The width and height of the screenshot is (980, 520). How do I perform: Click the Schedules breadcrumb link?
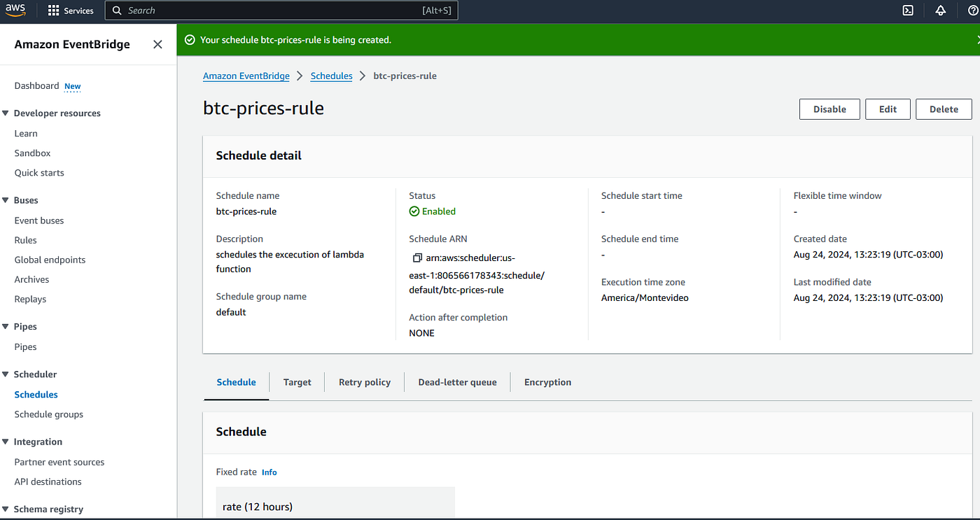point(331,76)
